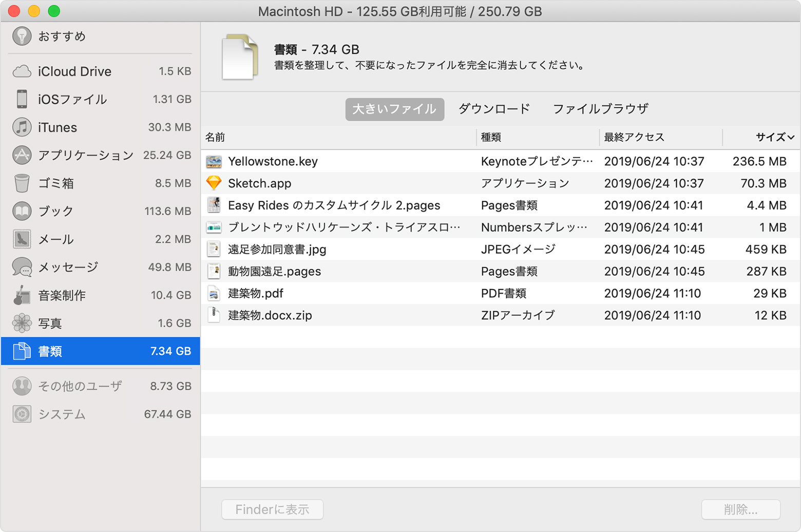Select the メール stamp icon
Image resolution: width=801 pixels, height=532 pixels.
(x=22, y=239)
